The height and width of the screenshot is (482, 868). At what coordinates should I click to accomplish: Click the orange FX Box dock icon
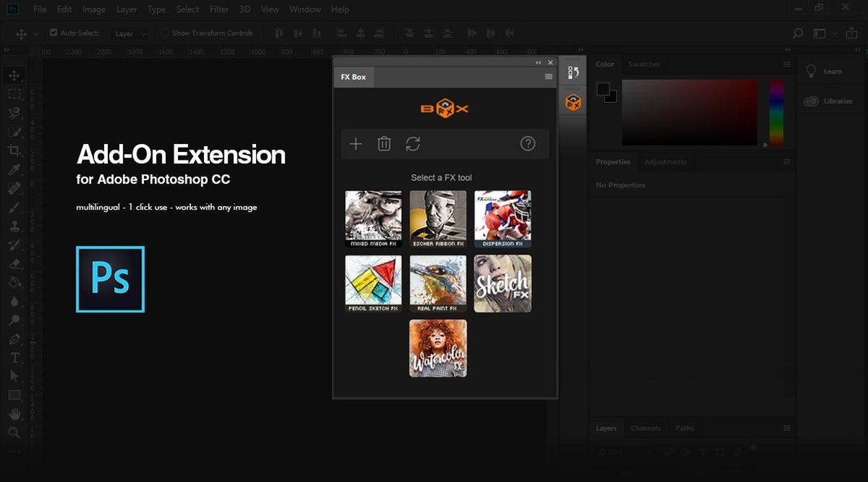573,102
